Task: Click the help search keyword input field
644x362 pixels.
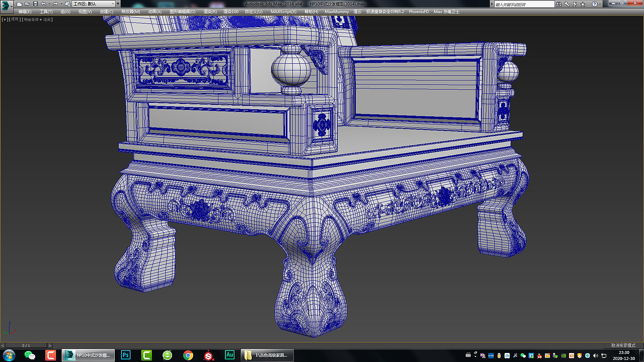Action: click(524, 4)
